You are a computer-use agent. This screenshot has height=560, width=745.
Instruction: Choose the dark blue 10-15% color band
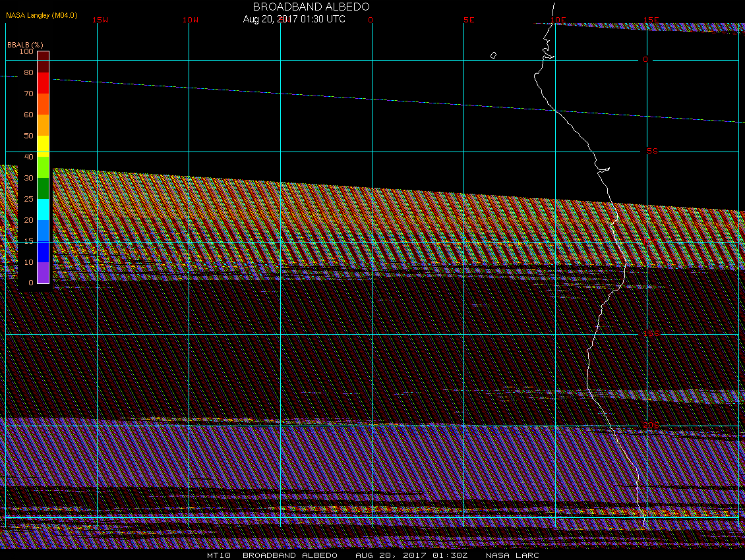click(43, 252)
